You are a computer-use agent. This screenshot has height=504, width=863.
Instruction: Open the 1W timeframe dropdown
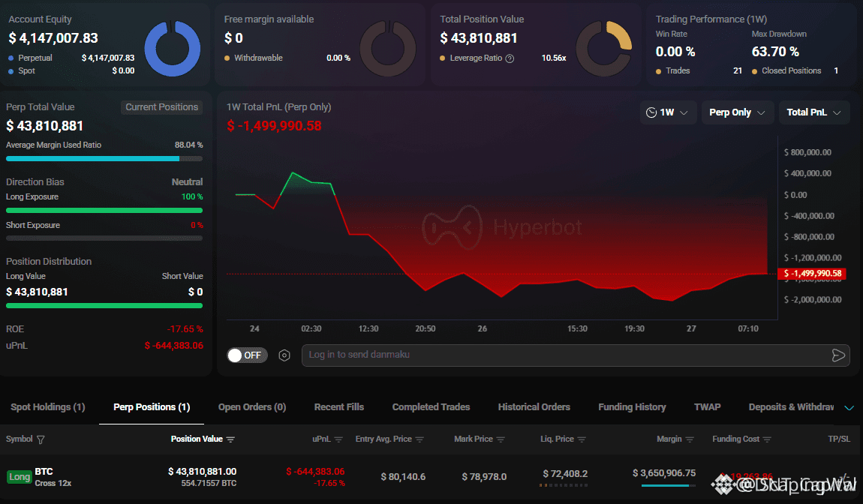click(668, 112)
